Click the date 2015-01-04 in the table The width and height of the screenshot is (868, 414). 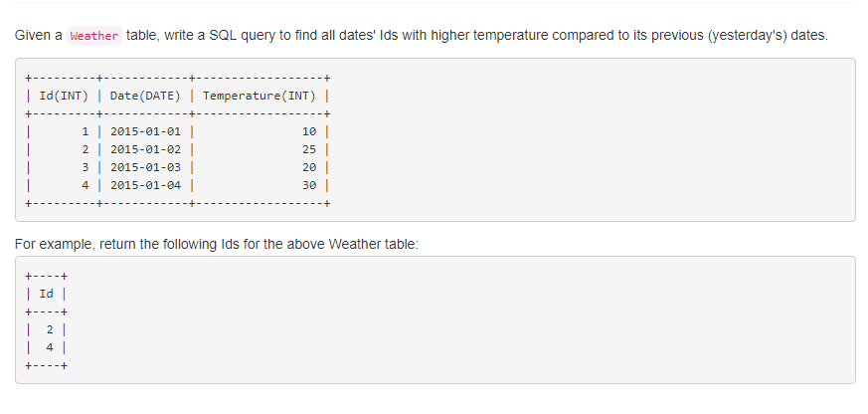[x=145, y=185]
